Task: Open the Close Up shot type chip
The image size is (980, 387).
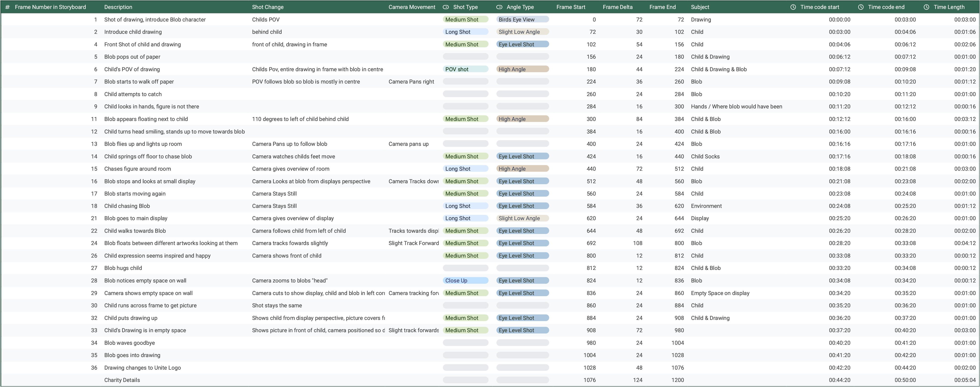Action: pos(465,281)
